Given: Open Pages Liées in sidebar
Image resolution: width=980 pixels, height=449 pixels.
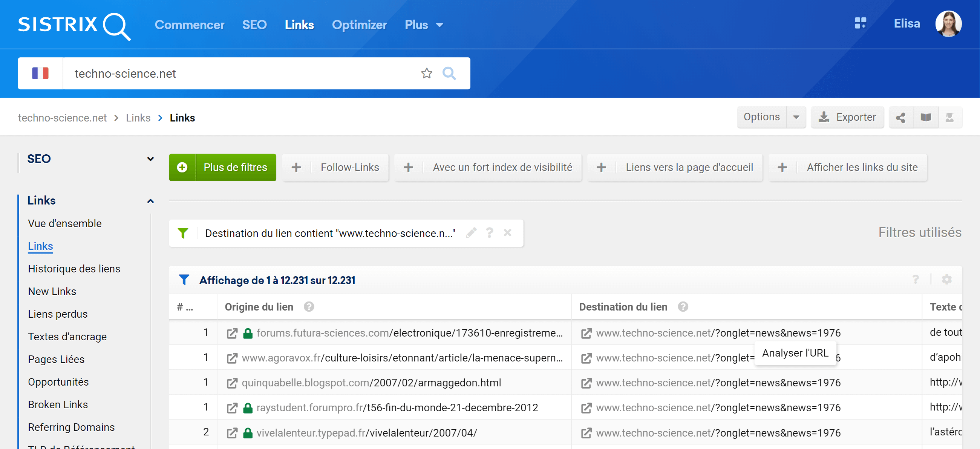Looking at the screenshot, I should tap(56, 359).
